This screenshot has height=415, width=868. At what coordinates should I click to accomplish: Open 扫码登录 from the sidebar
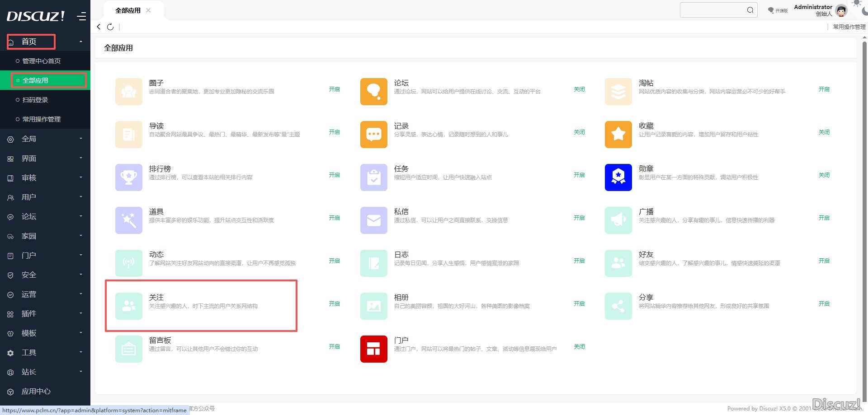(x=35, y=99)
